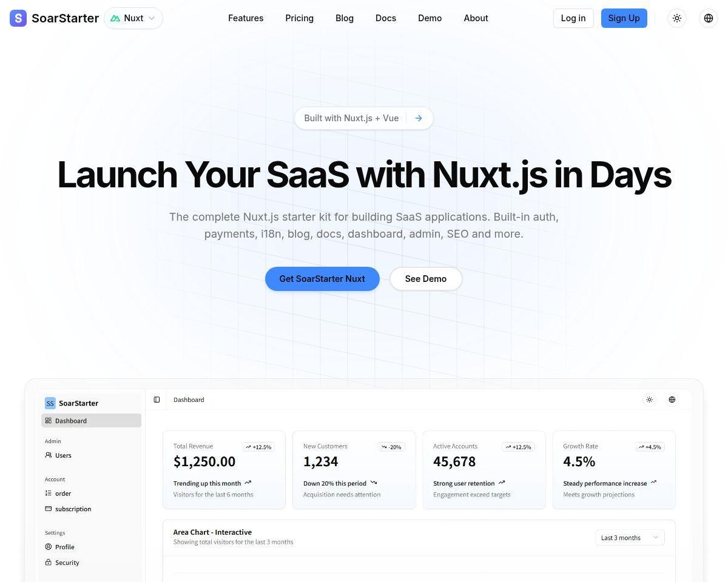Click the +12.5% badge on Total Revenue
This screenshot has width=728, height=582.
tap(258, 447)
